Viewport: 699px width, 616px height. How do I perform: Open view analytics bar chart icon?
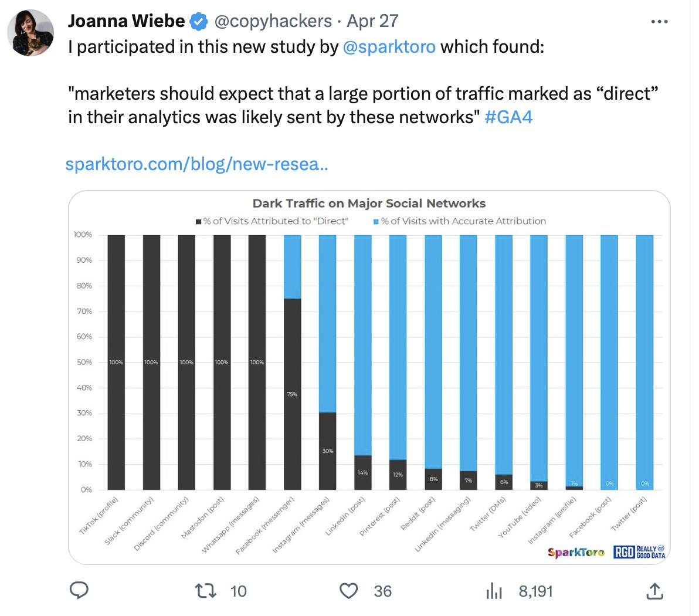(494, 591)
